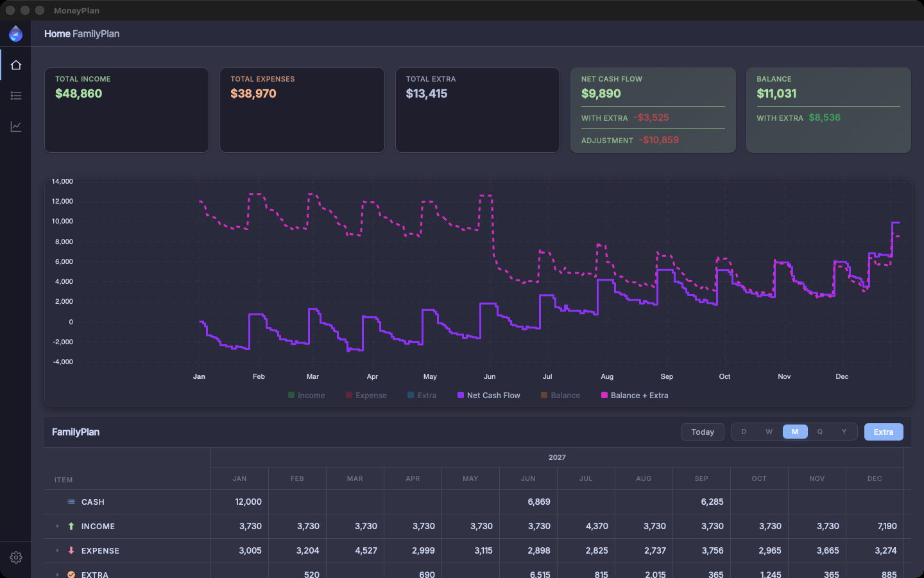
Task: Switch table to yearly (Y) view
Action: click(x=844, y=432)
